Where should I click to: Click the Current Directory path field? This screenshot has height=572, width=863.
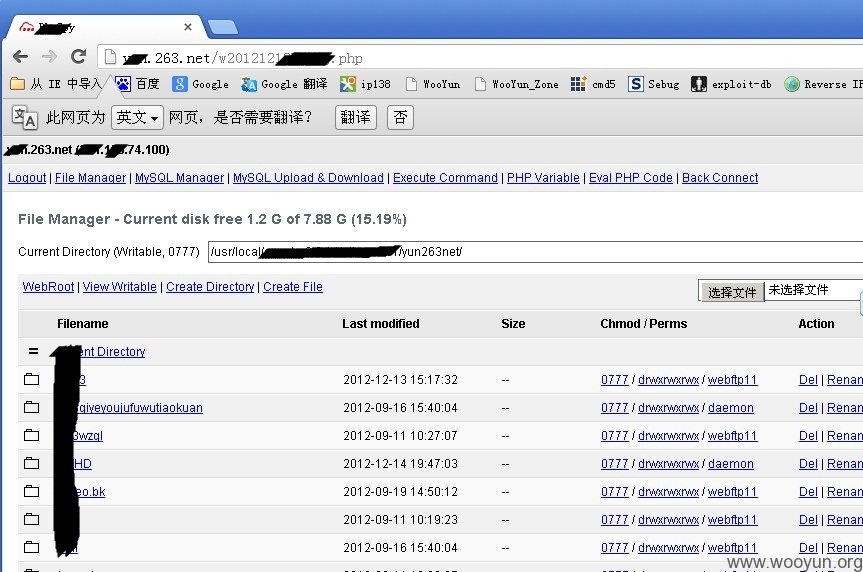coord(536,252)
